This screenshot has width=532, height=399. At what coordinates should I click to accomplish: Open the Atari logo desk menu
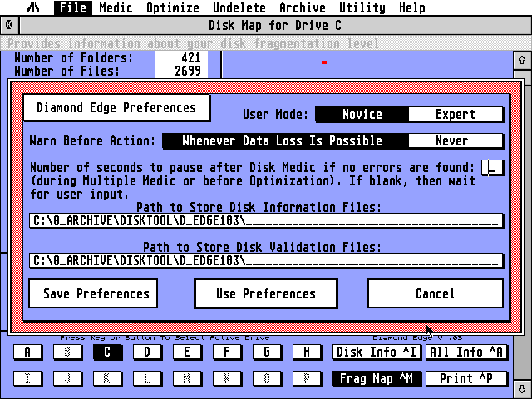tap(33, 7)
